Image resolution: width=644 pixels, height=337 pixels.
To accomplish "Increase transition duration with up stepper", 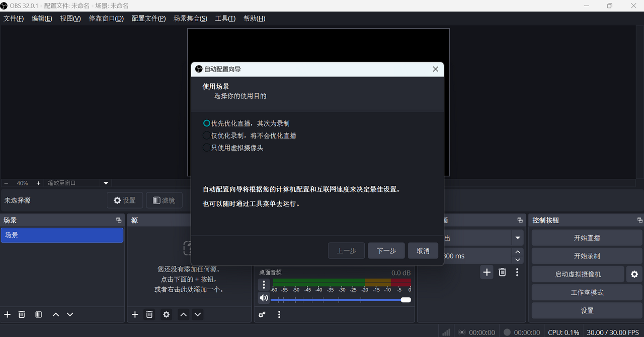I will click(x=517, y=252).
